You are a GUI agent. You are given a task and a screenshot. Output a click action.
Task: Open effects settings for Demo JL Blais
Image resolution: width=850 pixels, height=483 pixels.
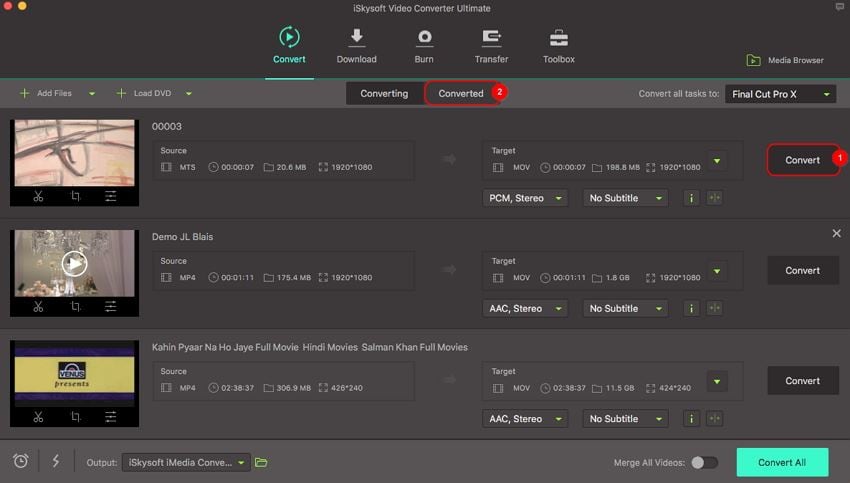(x=111, y=307)
